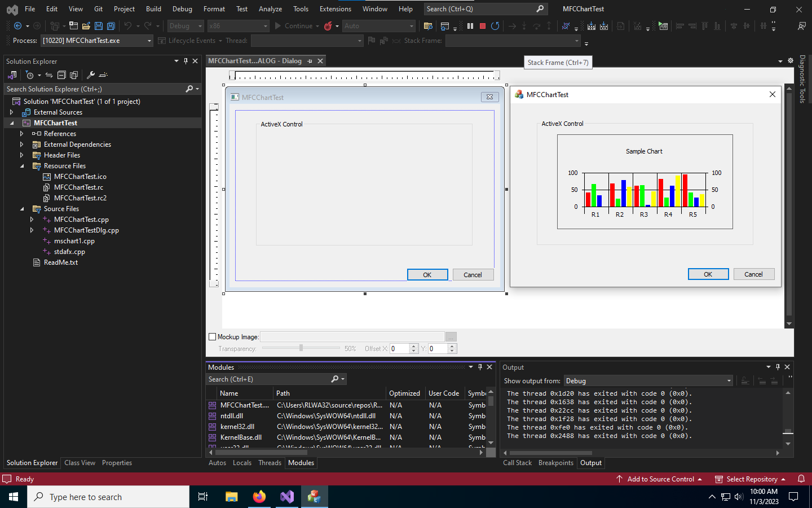Click the Continue debugging button
Image resolution: width=812 pixels, height=508 pixels.
(x=293, y=26)
